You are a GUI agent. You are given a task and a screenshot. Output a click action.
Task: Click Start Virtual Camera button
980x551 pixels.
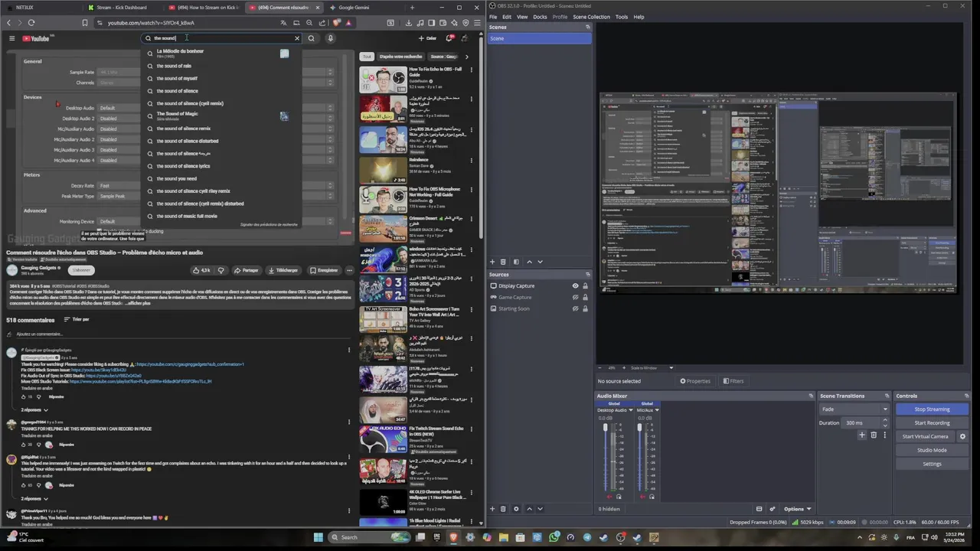[x=925, y=436]
